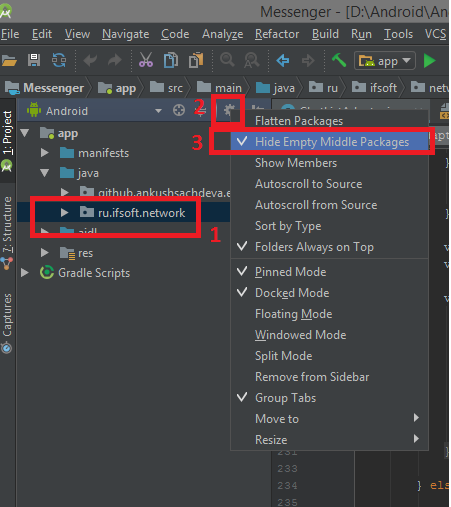The height and width of the screenshot is (507, 451).
Task: Open the app run configuration dropdown
Action: tap(385, 61)
